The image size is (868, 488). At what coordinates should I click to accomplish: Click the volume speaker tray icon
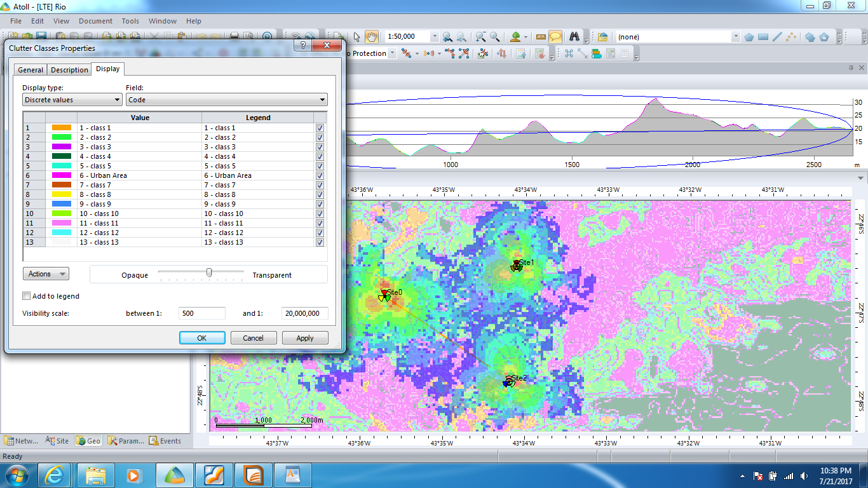point(805,476)
